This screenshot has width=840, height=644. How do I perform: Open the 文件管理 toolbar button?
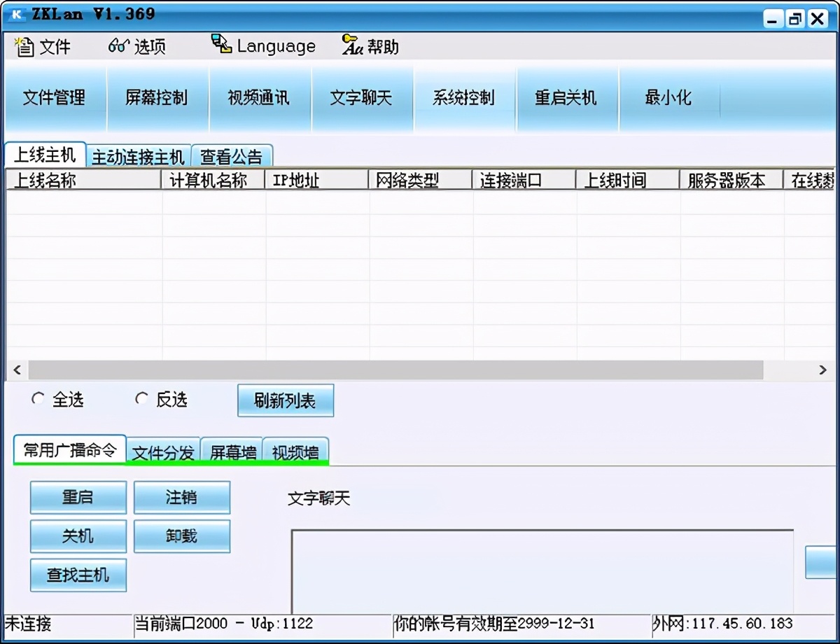tap(55, 98)
